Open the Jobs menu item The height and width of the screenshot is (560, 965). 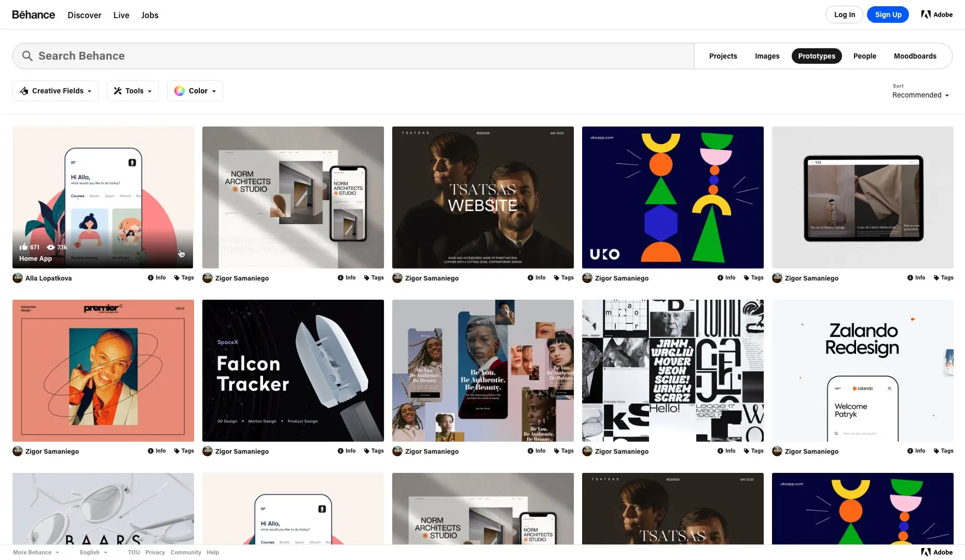(x=149, y=15)
